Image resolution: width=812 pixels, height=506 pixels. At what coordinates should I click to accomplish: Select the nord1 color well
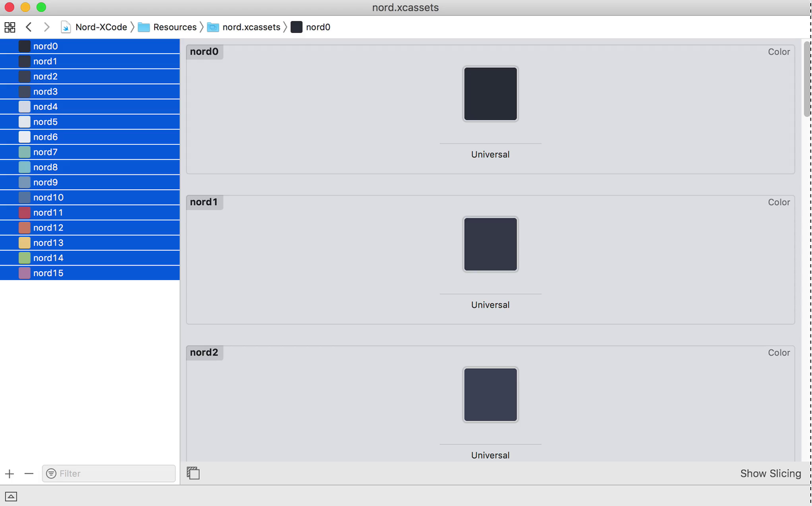pos(490,244)
